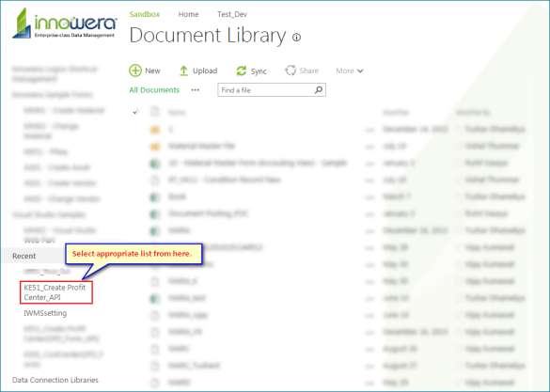
Task: Select the All Documents view
Action: tap(154, 90)
